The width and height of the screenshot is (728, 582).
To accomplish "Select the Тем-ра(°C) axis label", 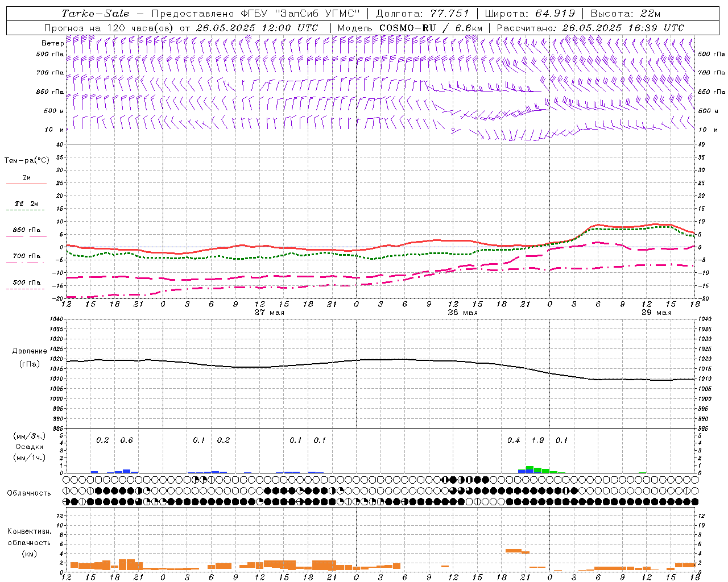I will (x=27, y=161).
